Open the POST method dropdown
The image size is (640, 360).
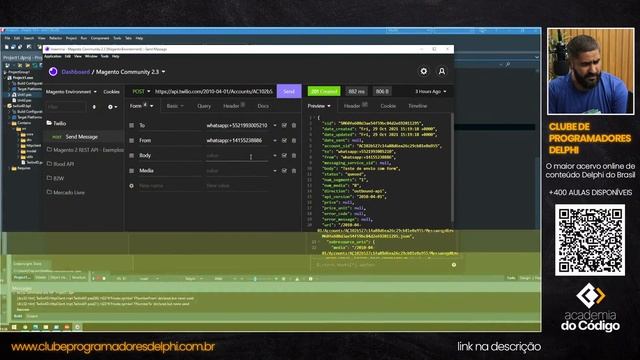pyautogui.click(x=141, y=91)
